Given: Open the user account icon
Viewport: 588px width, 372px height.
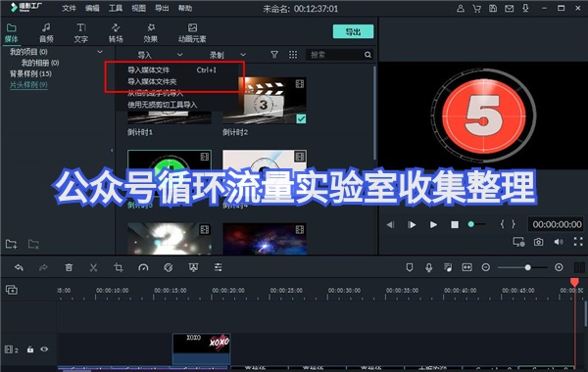Looking at the screenshot, I should pyautogui.click(x=461, y=8).
